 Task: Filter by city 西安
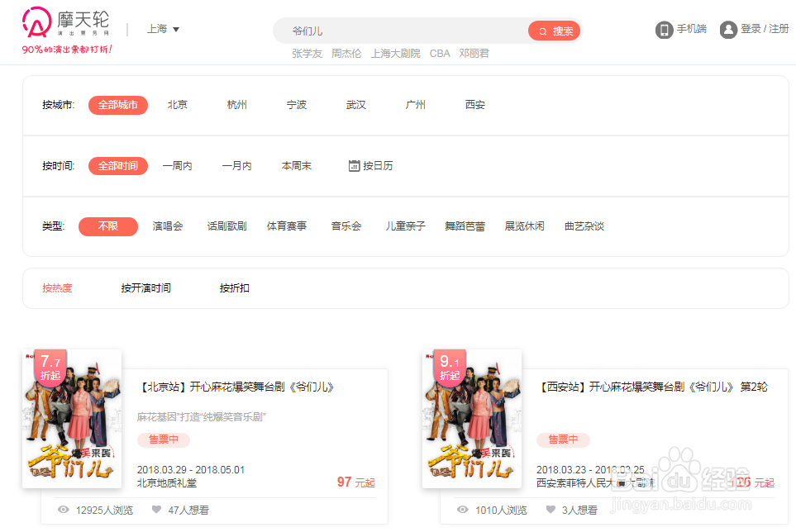point(475,105)
